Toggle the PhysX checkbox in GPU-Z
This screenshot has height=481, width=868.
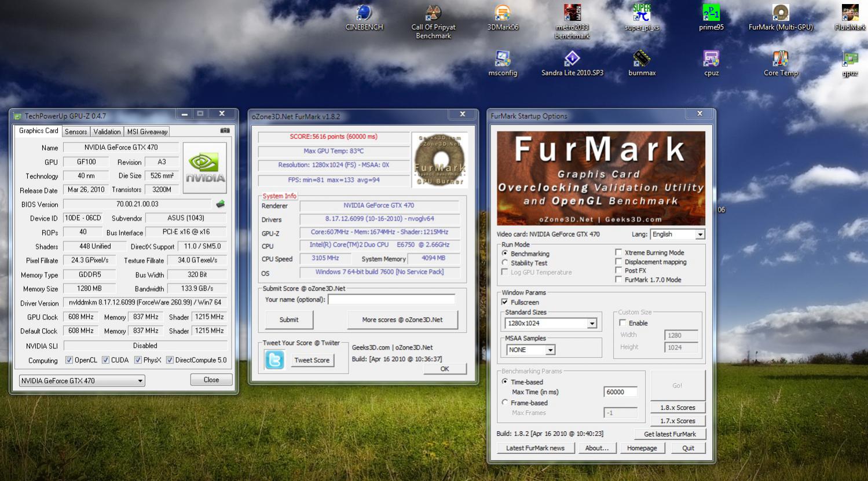(138, 360)
